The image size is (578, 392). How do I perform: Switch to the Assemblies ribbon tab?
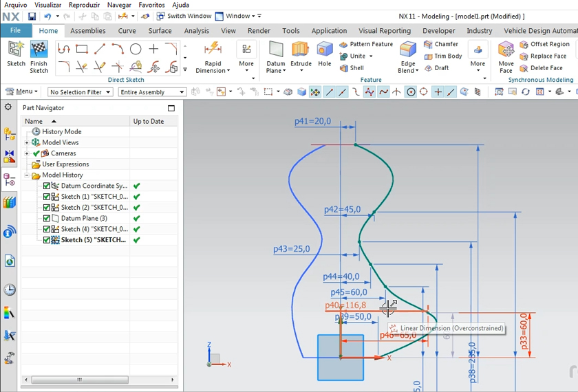coord(88,30)
